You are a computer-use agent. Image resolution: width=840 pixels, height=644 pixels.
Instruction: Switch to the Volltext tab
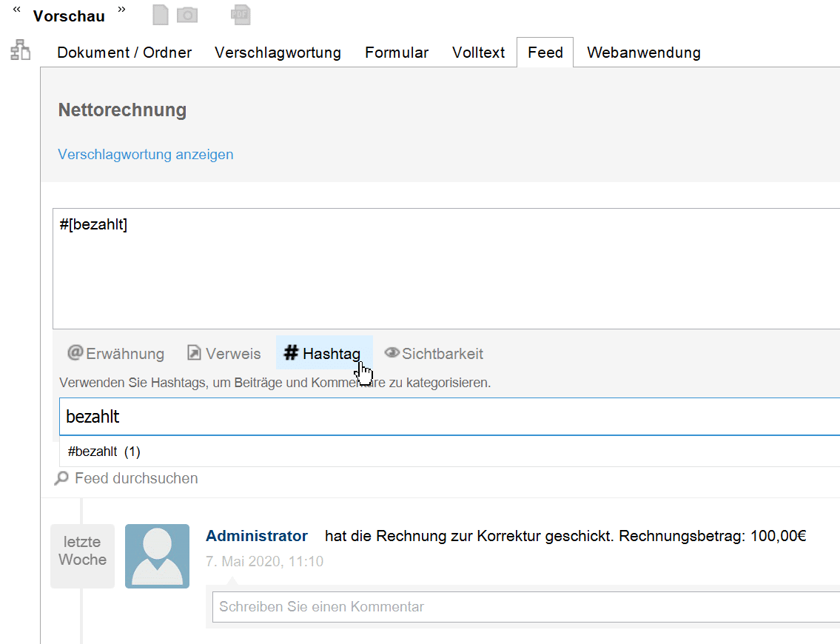[478, 53]
